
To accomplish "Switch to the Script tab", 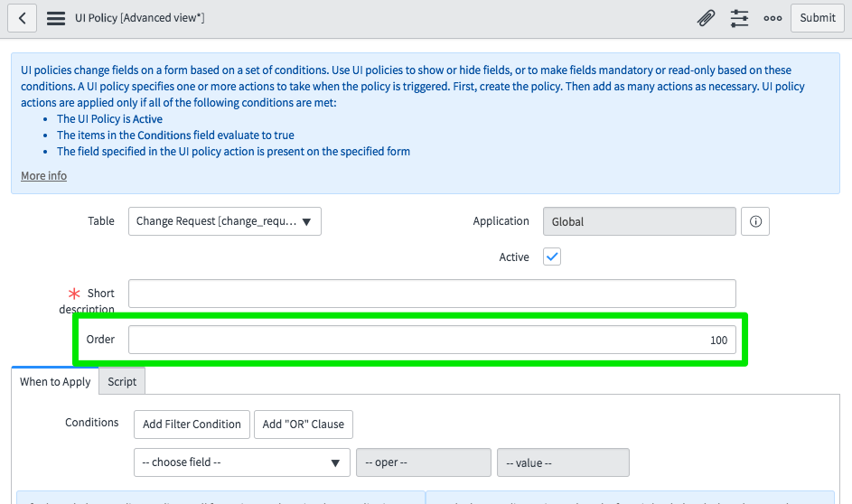I will pyautogui.click(x=122, y=381).
